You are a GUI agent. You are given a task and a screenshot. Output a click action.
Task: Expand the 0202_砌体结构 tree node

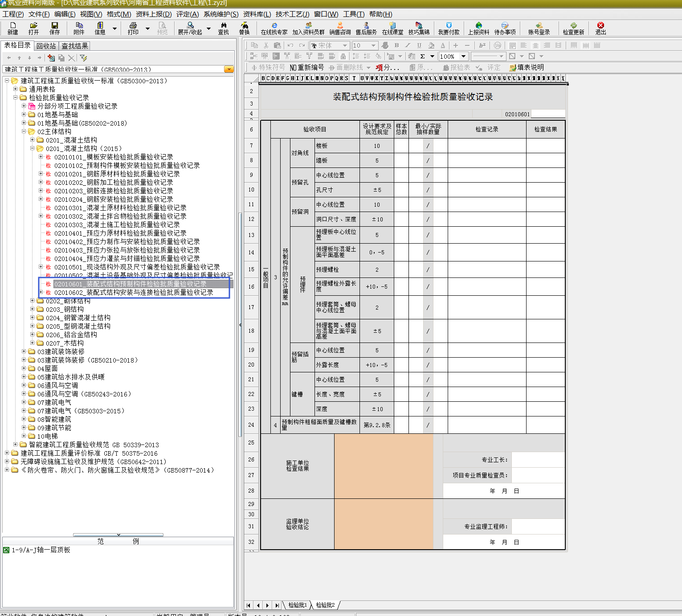point(33,301)
